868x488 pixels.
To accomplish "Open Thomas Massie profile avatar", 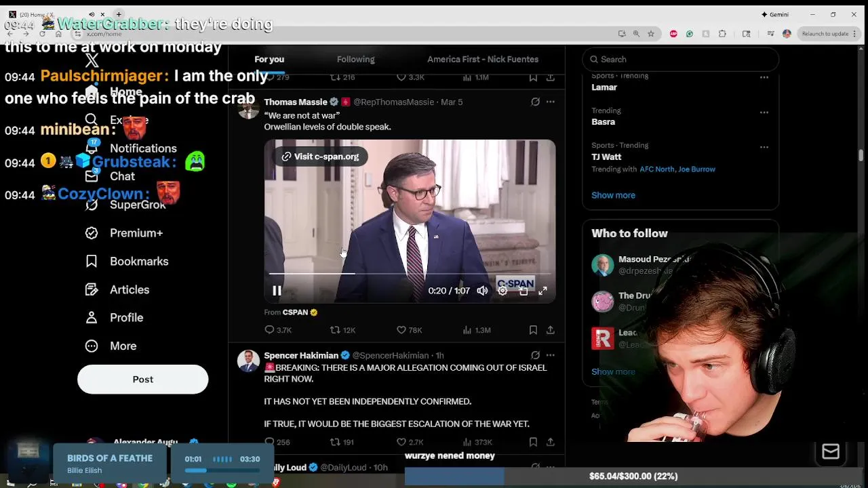I will (x=248, y=108).
